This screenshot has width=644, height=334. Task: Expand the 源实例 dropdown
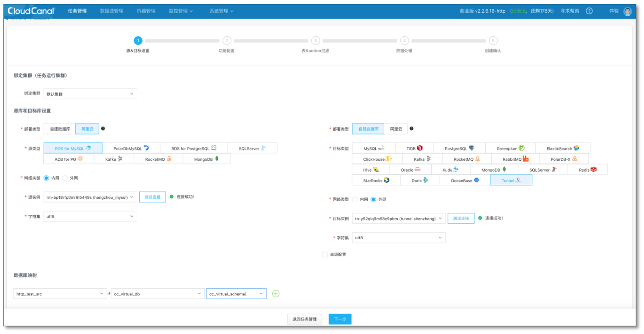pos(90,197)
